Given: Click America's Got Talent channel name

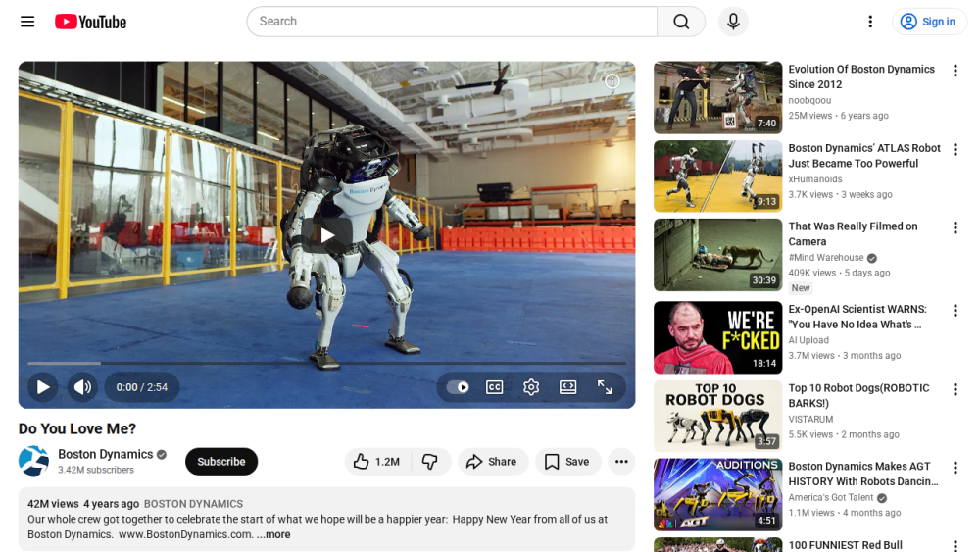Looking at the screenshot, I should (x=831, y=498).
